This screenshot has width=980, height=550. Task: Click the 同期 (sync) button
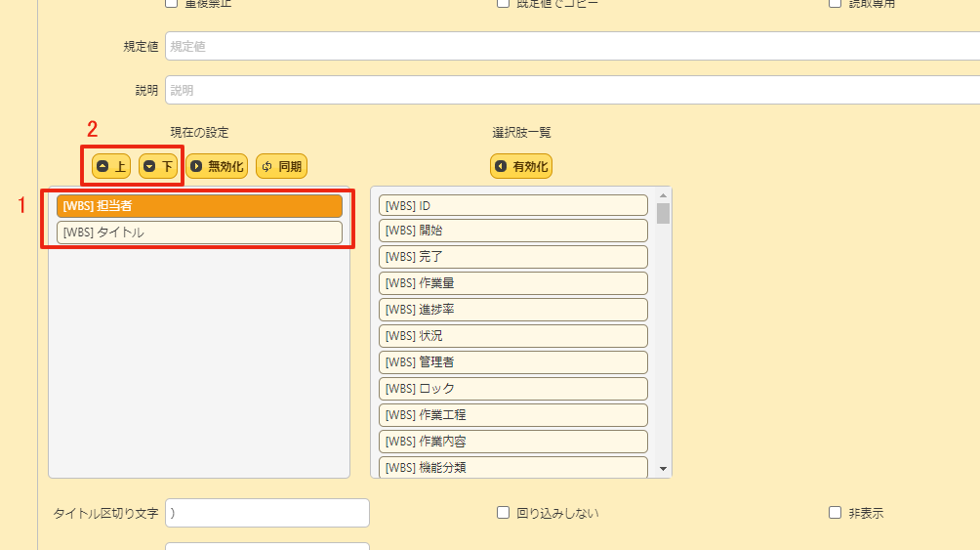[x=281, y=166]
